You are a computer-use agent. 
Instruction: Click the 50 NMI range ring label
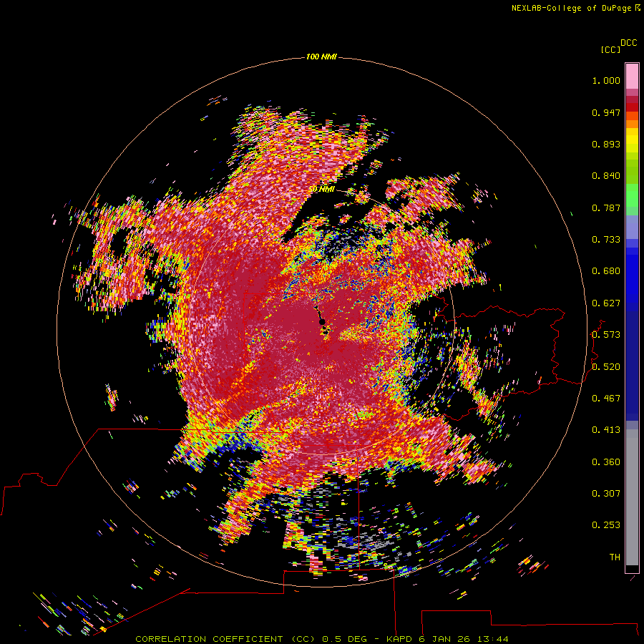pyautogui.click(x=321, y=190)
